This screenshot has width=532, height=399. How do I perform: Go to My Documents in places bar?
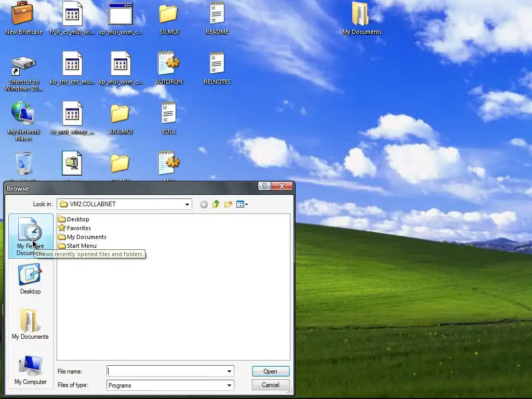tap(30, 323)
